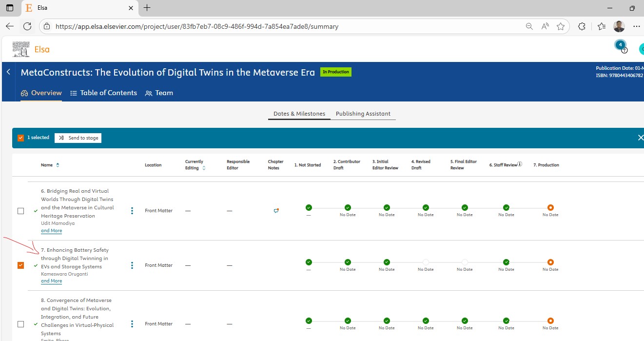Sort by Currently Editing column
644x341 pixels.
click(x=204, y=168)
